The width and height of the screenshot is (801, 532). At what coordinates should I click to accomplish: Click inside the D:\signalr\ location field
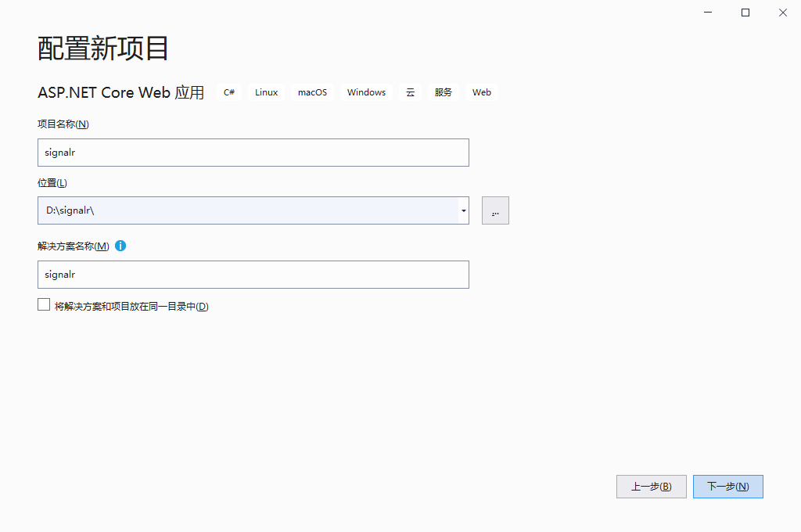pos(235,210)
